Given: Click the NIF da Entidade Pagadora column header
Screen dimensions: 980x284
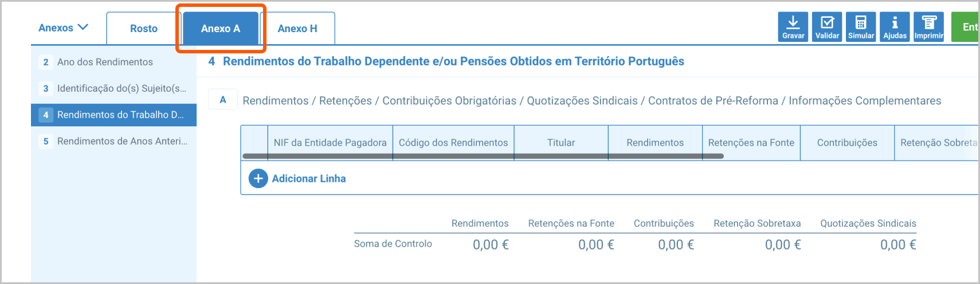Looking at the screenshot, I should pyautogui.click(x=330, y=142).
